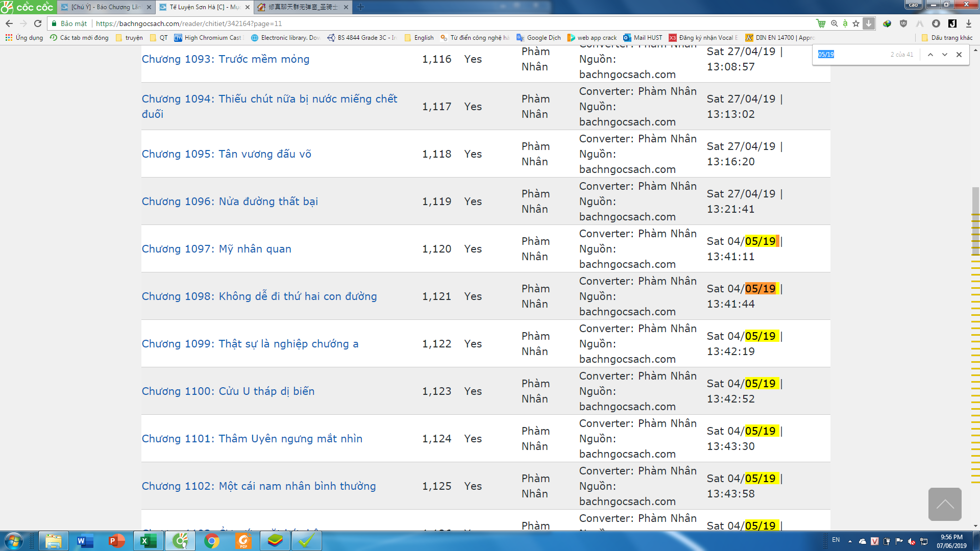Screen dimensions: 980x551
Task: Show hidden system tray icons arrow
Action: 850,541
